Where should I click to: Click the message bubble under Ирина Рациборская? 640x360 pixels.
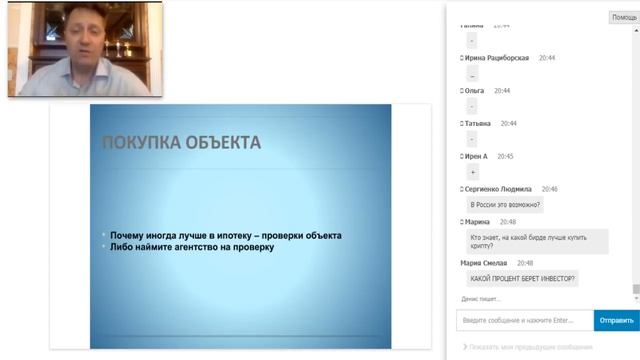[x=472, y=74]
